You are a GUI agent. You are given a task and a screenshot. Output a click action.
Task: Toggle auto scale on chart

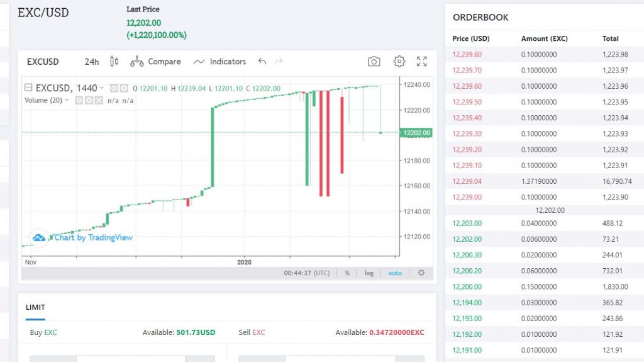[395, 273]
